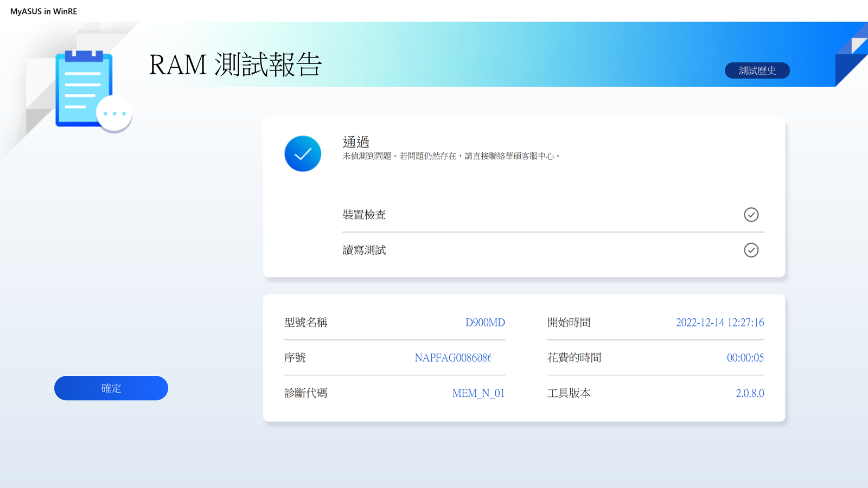The width and height of the screenshot is (868, 488).
Task: Click the checkmark icon beside 裝置檢查
Action: [751, 215]
